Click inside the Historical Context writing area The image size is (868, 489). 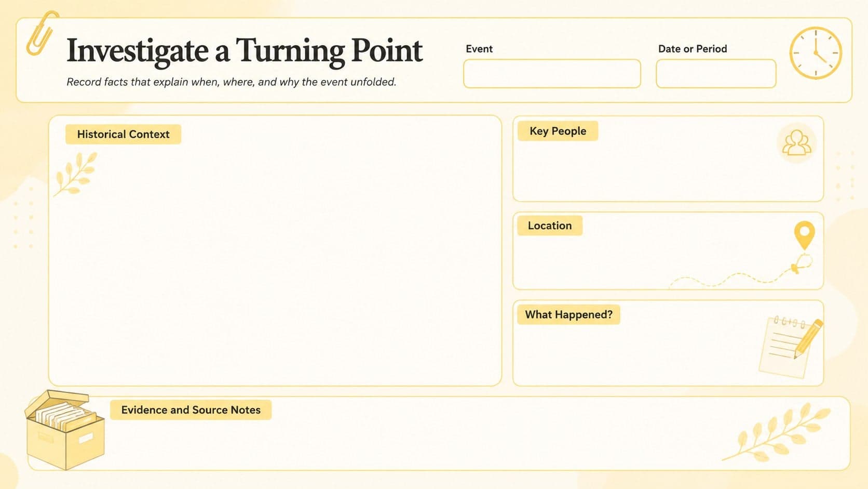tap(275, 250)
